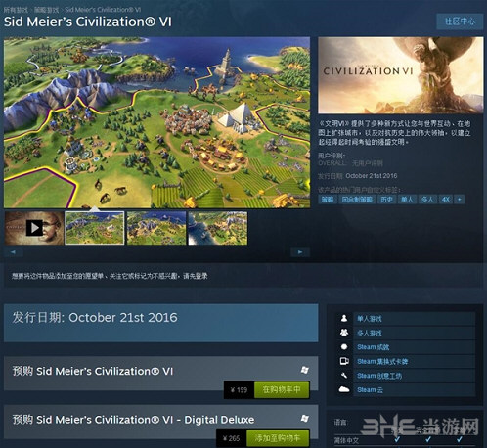
Task: Open the Steam 创意工坊 link
Action: coord(379,376)
